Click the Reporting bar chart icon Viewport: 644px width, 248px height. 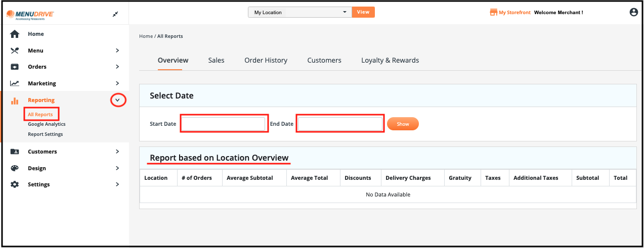[x=15, y=101]
